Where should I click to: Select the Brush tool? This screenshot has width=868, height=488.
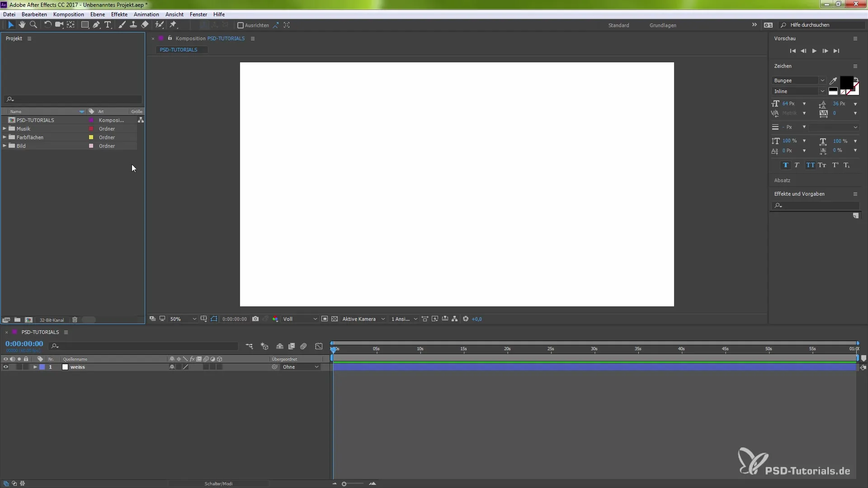tap(122, 25)
